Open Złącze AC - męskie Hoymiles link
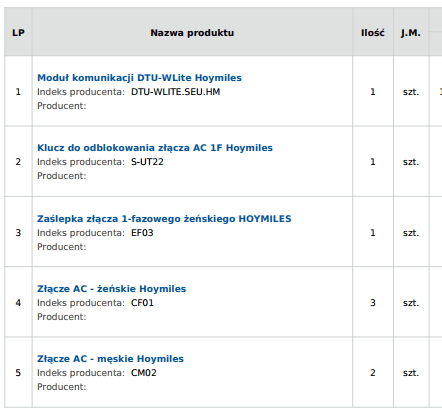The height and width of the screenshot is (420, 442). pos(110,359)
